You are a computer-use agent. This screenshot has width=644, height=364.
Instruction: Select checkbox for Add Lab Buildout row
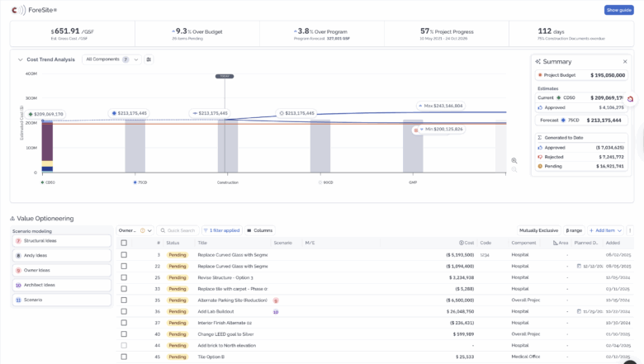click(124, 312)
